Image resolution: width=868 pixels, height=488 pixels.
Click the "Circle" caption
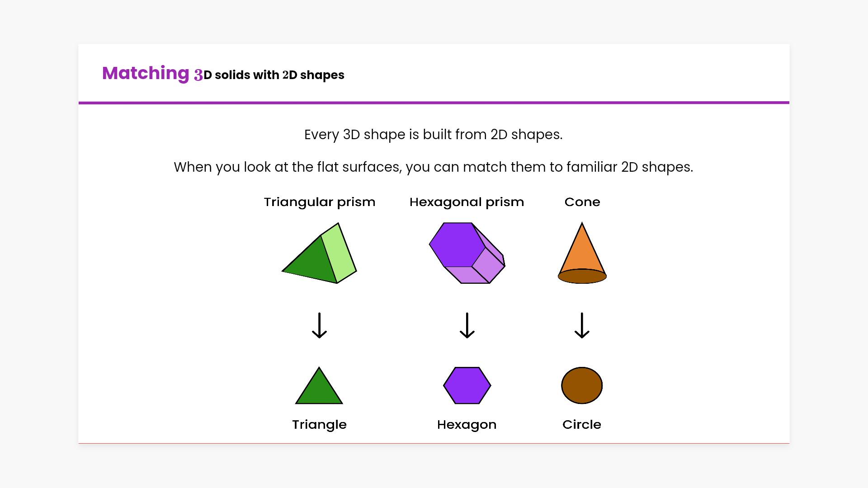tap(582, 425)
